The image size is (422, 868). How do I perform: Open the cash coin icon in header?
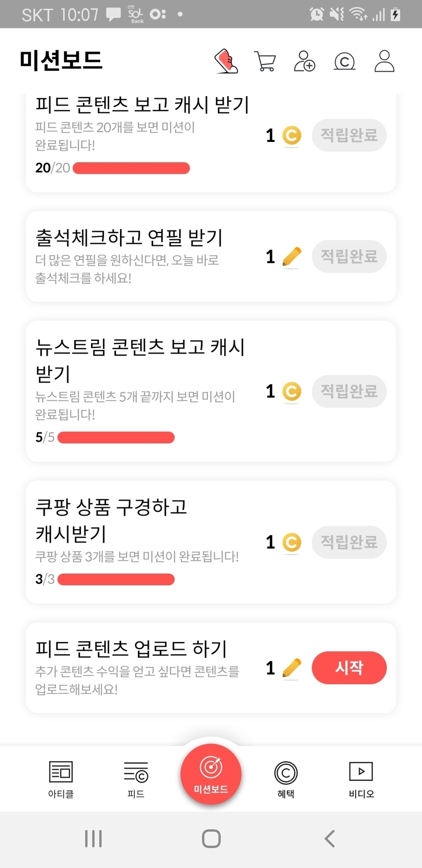click(x=344, y=62)
